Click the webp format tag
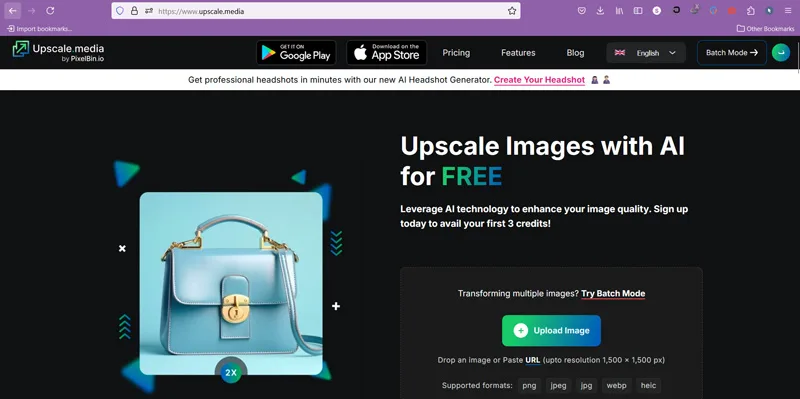 pos(616,385)
